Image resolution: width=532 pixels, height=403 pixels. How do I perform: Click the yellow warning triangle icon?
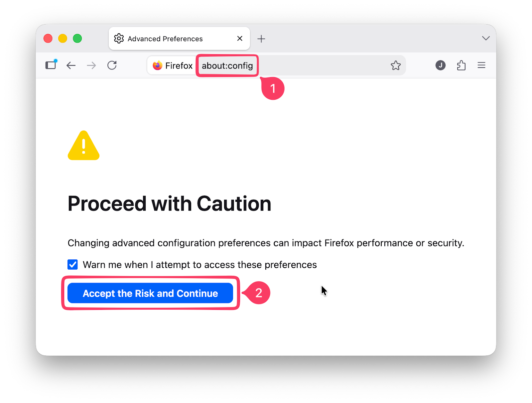tap(83, 146)
